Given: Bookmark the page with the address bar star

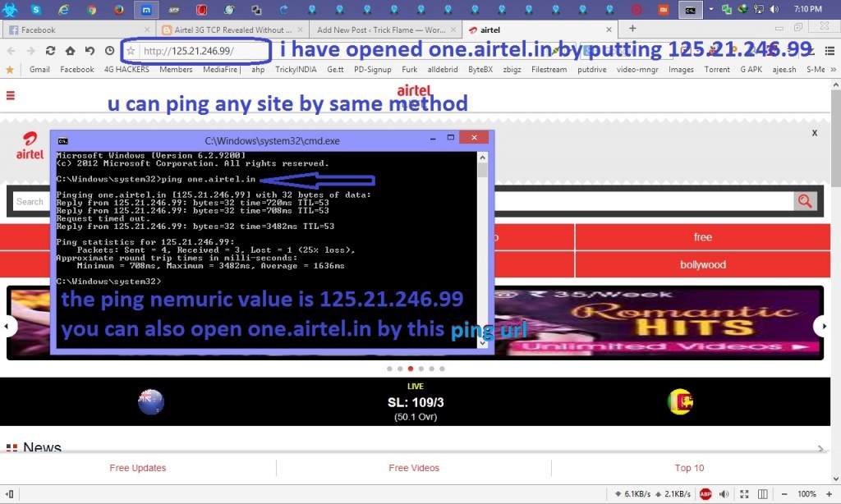Looking at the screenshot, I should (x=131, y=51).
